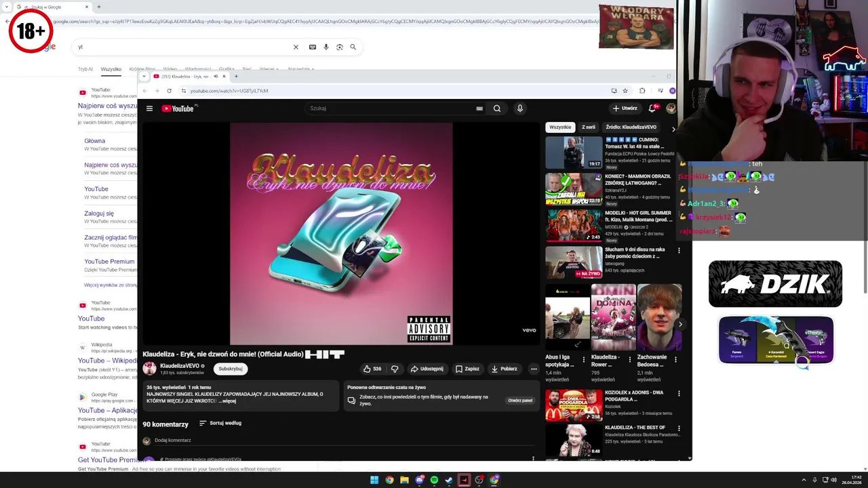868x488 pixels.
Task: Open the Utwórz create menu
Action: (x=625, y=108)
